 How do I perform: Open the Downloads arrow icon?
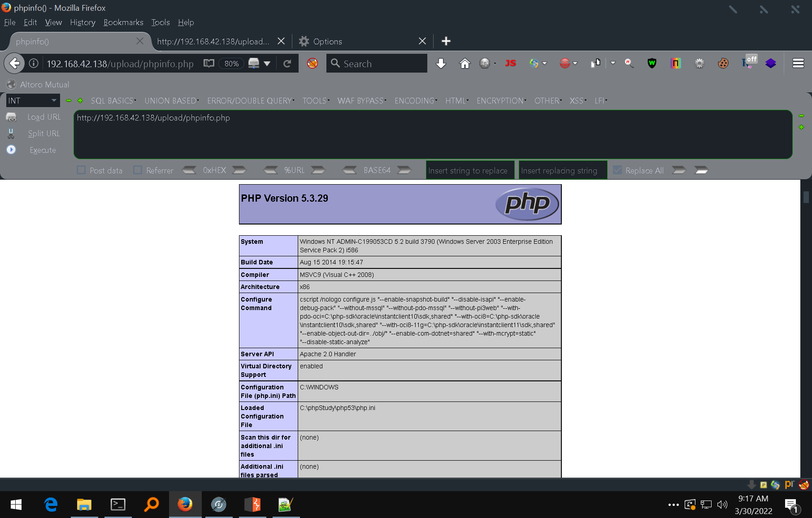point(441,64)
